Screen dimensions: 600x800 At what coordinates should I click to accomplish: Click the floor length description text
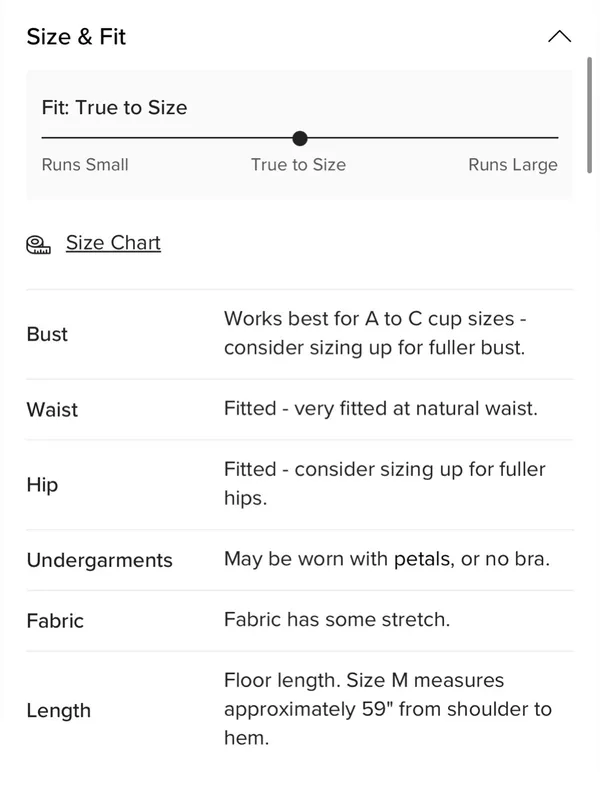(x=388, y=709)
